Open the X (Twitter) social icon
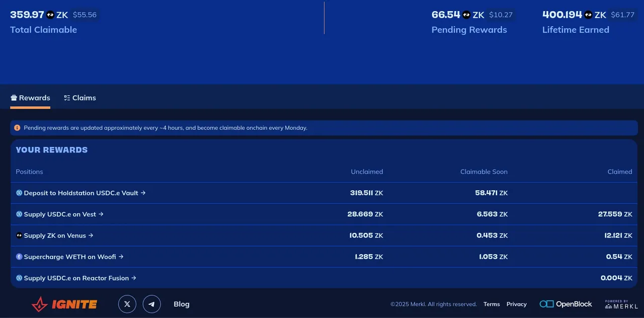 pos(127,304)
